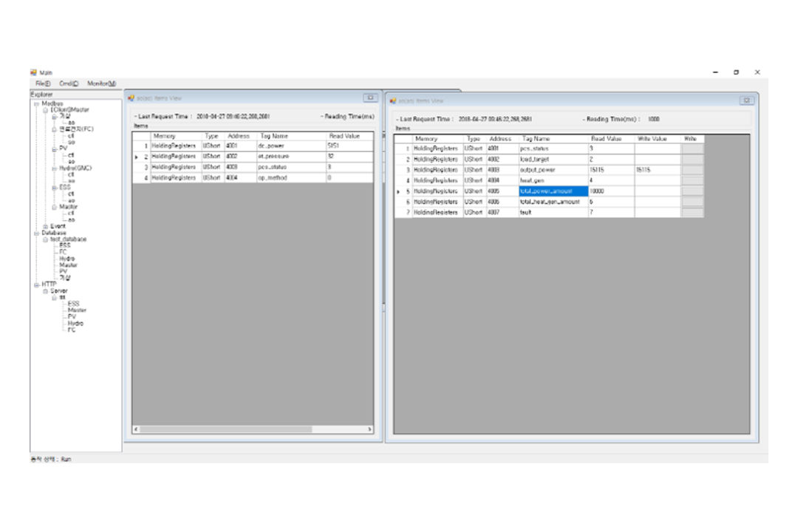Collapse the Modbus tree node
798x532 pixels.
click(37, 104)
